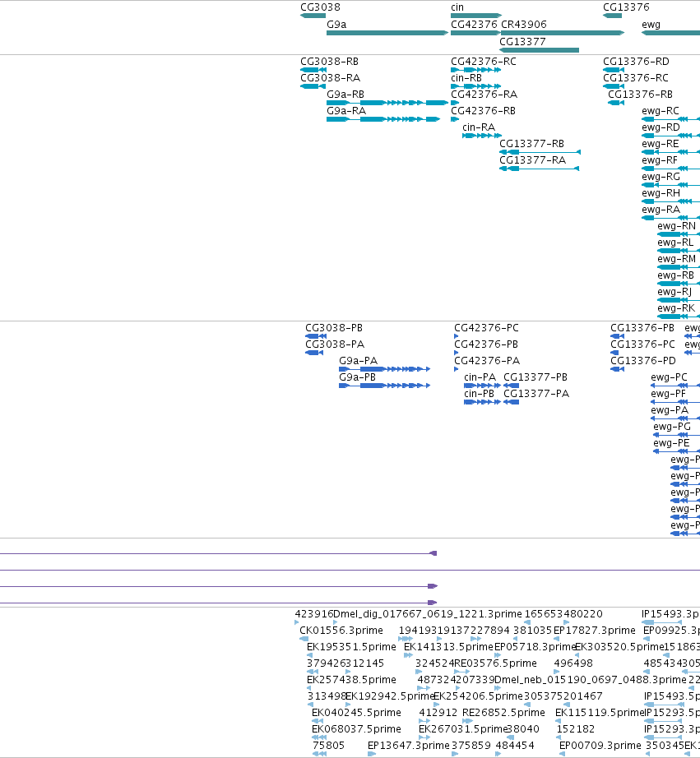The height and width of the screenshot is (758, 700).
Task: Select the ewg-PC protein label
Action: pyautogui.click(x=669, y=377)
